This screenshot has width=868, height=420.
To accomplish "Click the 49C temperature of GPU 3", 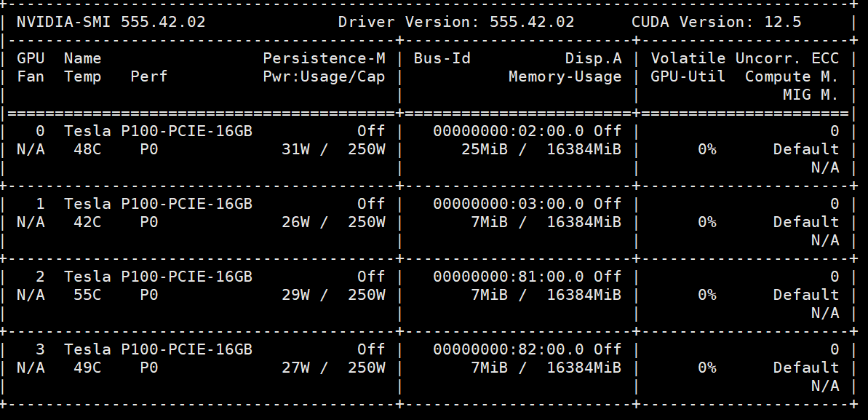I will pos(87,368).
